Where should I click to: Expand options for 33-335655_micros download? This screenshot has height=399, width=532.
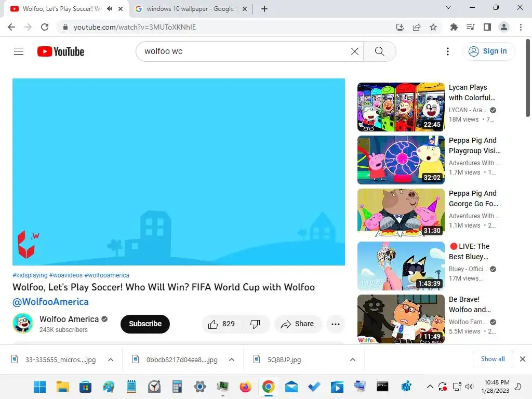[x=111, y=360]
